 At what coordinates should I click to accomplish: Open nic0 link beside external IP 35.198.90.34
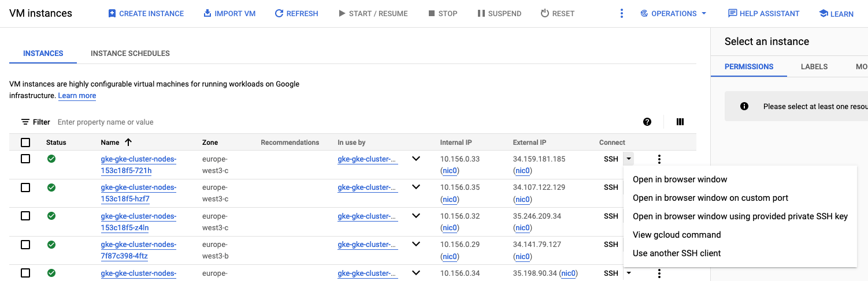[x=569, y=273]
